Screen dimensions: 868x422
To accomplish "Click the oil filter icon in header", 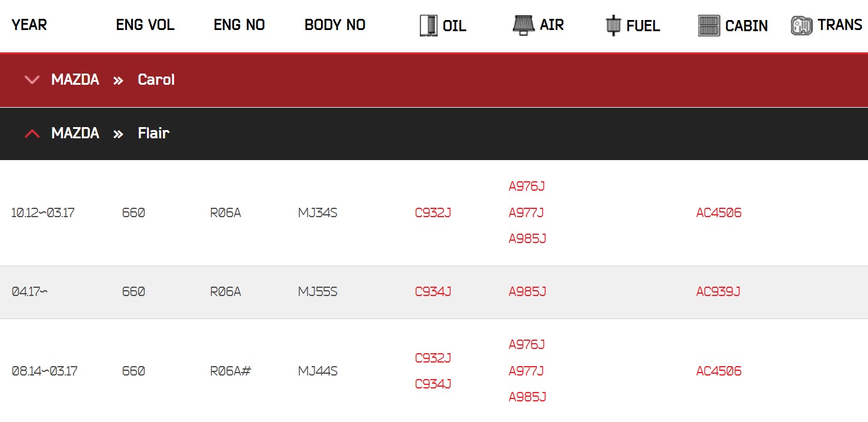I will pyautogui.click(x=428, y=26).
